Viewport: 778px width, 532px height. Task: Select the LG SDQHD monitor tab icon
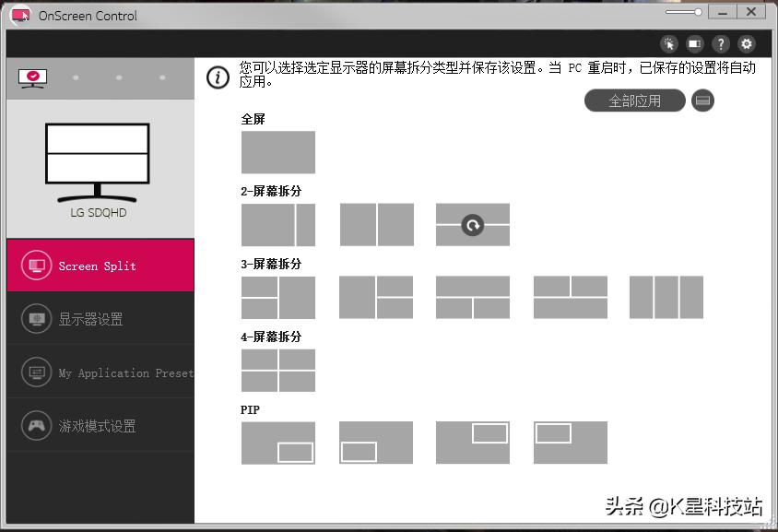(x=33, y=77)
